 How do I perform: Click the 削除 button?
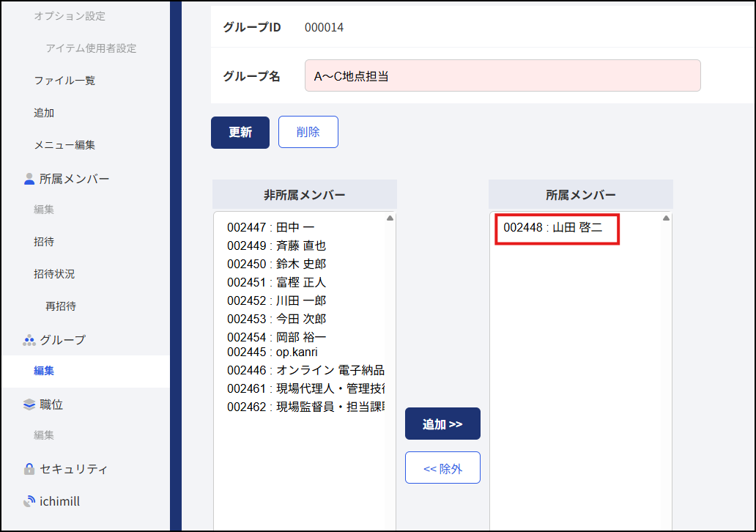[x=308, y=132]
